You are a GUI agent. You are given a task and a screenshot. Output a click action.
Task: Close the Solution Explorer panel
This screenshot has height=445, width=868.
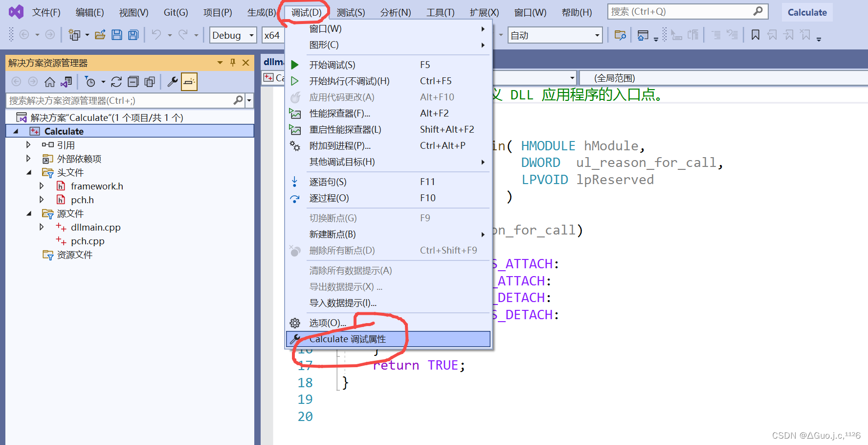pyautogui.click(x=246, y=63)
